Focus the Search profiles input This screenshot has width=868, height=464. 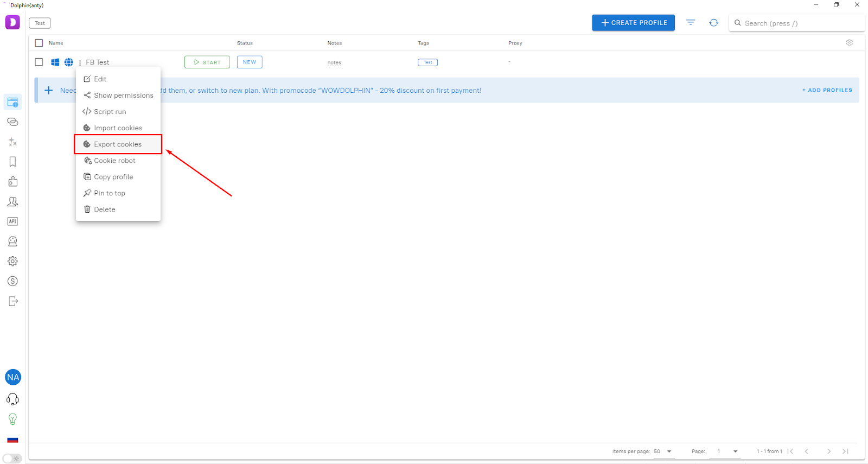pos(796,23)
